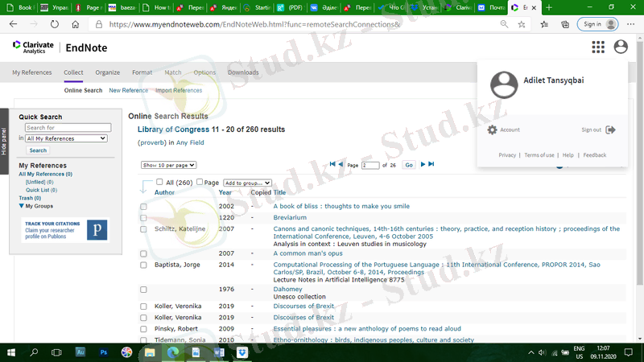Switch to the Organize tab
644x362 pixels.
tap(107, 72)
